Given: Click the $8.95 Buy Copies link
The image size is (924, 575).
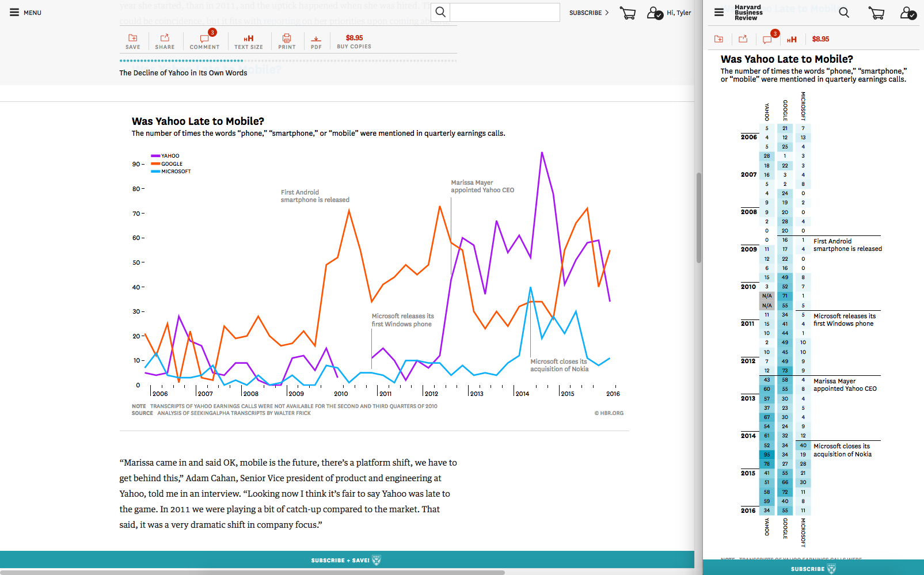Looking at the screenshot, I should tap(354, 41).
